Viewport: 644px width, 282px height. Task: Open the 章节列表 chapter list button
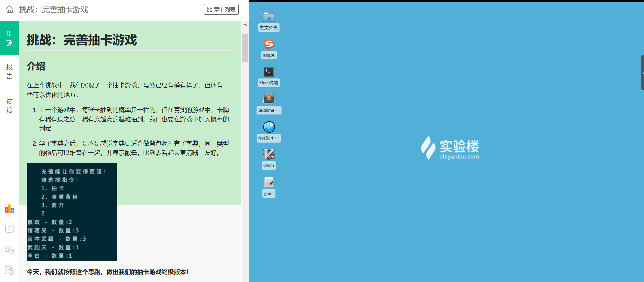click(x=221, y=9)
